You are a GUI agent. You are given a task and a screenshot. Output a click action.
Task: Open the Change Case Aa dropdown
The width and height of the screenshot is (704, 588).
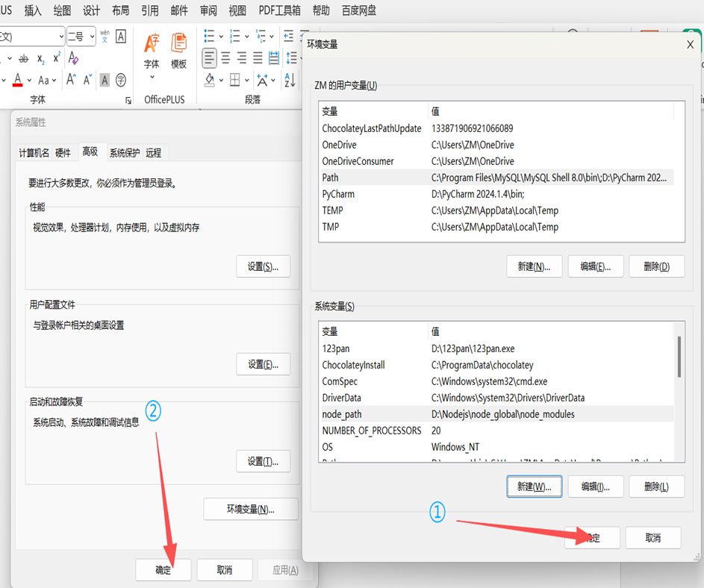47,81
